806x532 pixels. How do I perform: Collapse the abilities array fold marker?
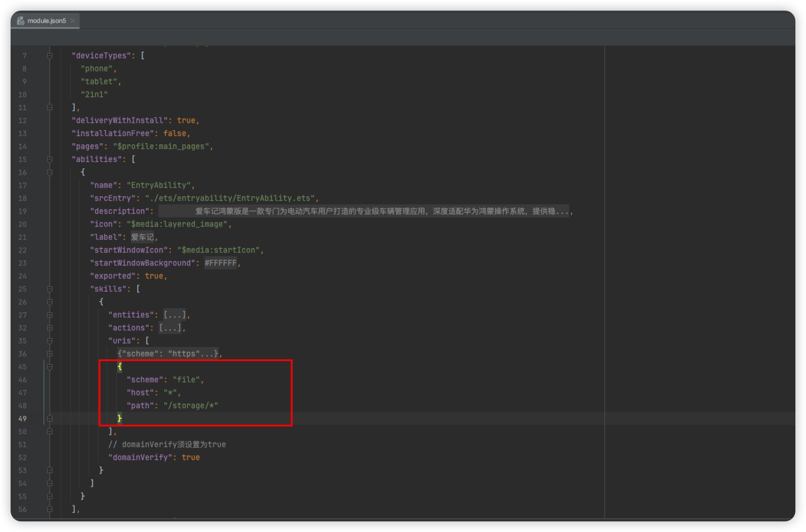pos(49,159)
